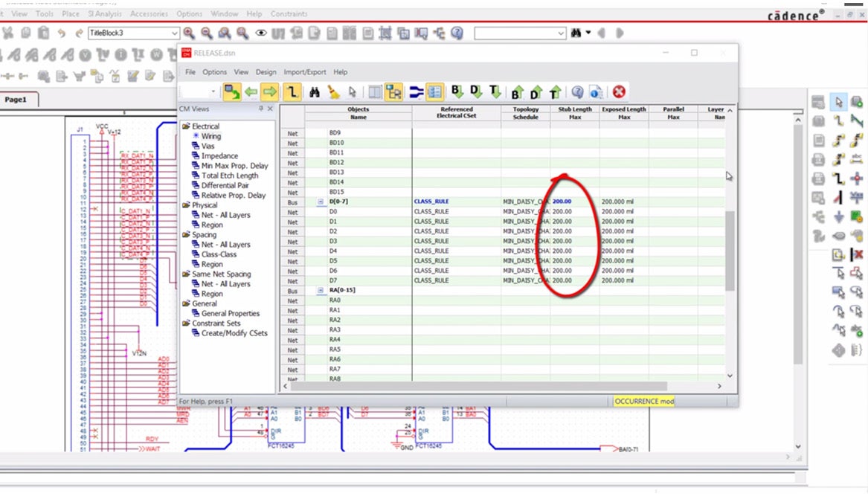Screen dimensions: 868x496
Task: Open the Class-Class spacing worksheet
Action: 219,254
